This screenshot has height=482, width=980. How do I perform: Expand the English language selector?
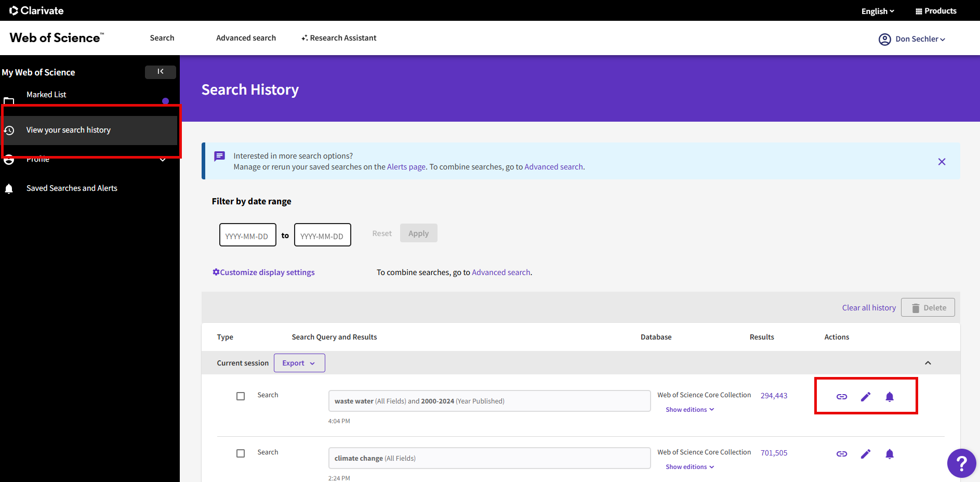pos(877,11)
